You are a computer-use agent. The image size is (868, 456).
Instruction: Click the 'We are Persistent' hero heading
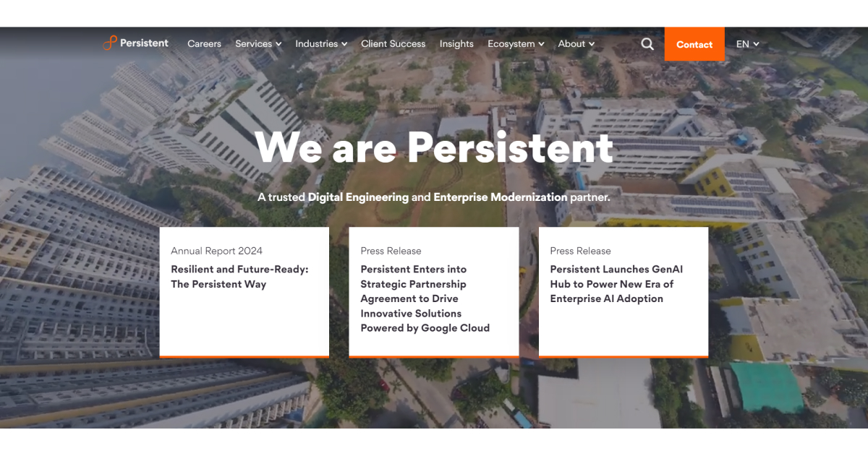(x=434, y=147)
